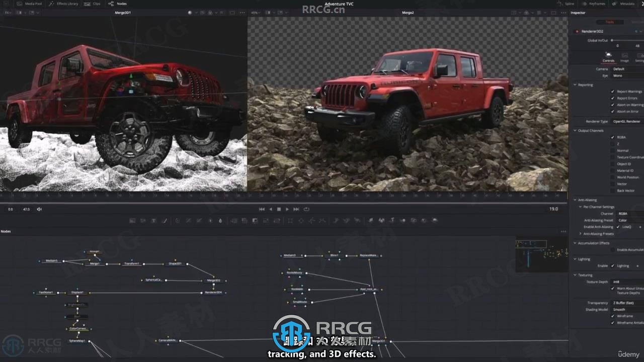The image size is (644, 362).
Task: Add a Blur node from the toolbar
Action: click(x=221, y=220)
